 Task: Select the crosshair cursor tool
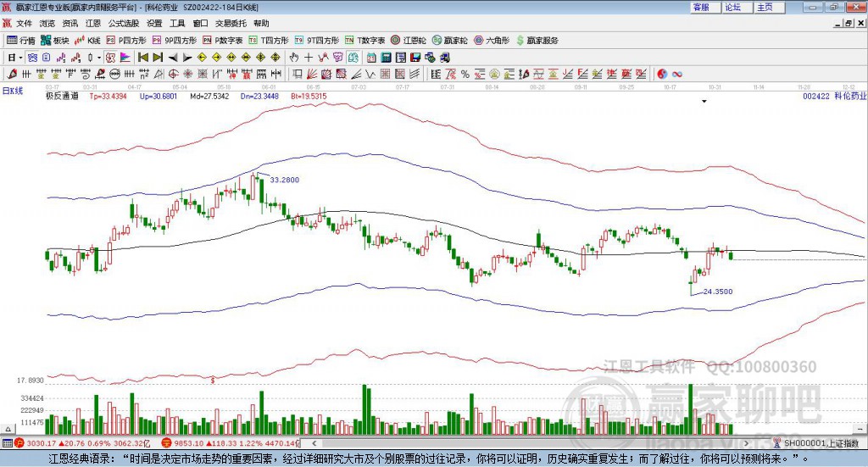coord(309,57)
